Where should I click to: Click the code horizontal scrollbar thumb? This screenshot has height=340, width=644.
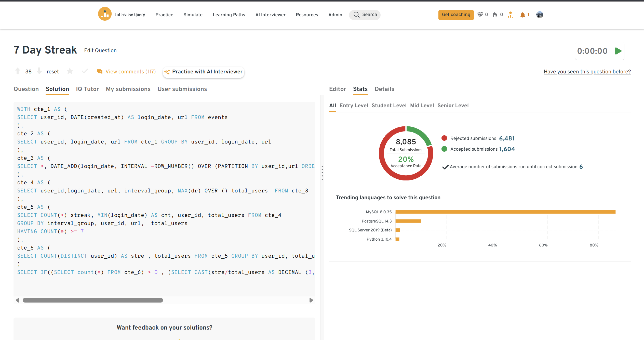pyautogui.click(x=93, y=300)
